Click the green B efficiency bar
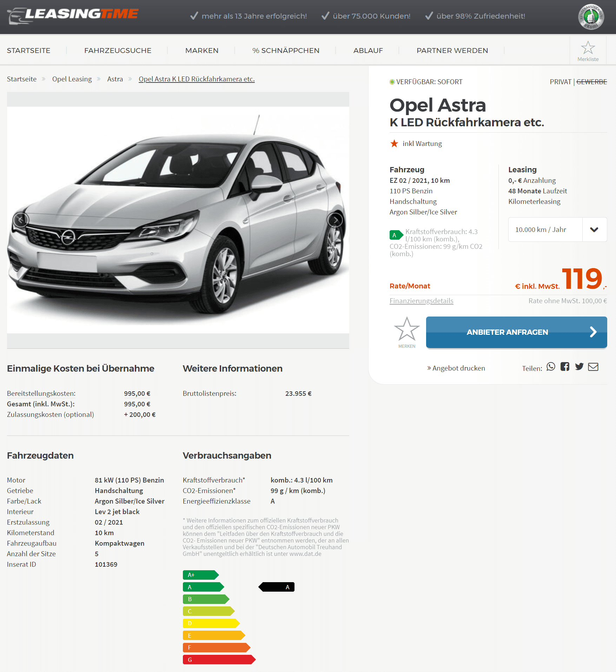This screenshot has width=616, height=672. click(x=206, y=599)
